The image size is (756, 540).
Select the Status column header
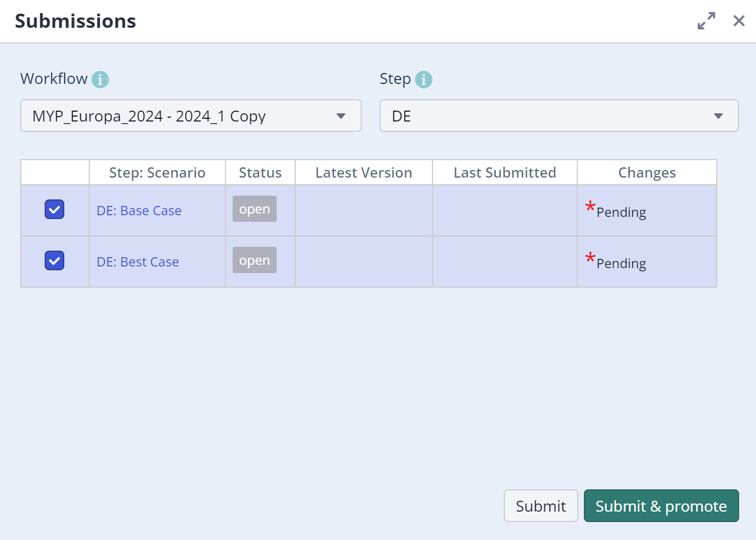click(x=260, y=173)
